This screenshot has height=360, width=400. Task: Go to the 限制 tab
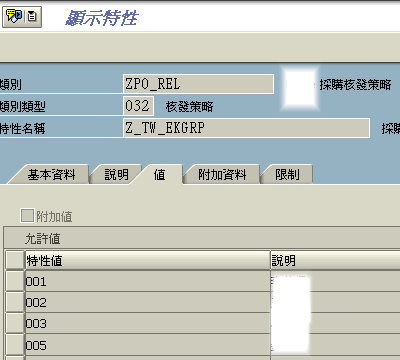287,175
